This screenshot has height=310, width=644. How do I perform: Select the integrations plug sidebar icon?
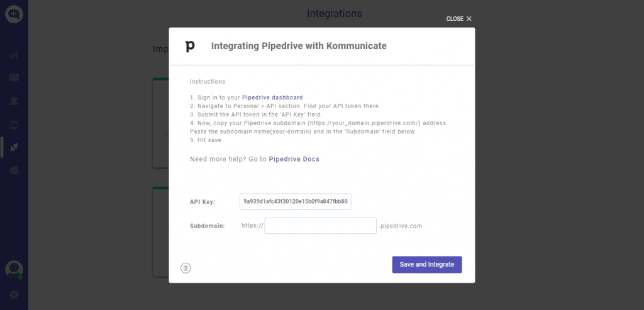click(14, 147)
